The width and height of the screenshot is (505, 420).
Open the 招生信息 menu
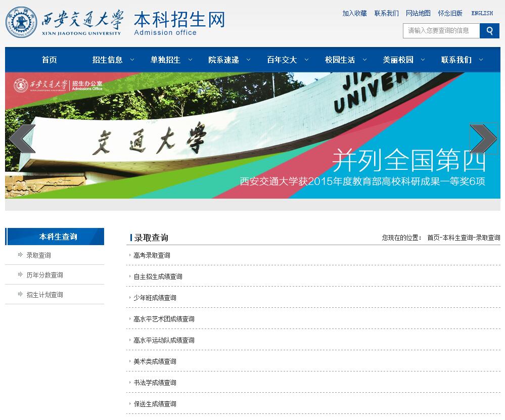pyautogui.click(x=107, y=60)
